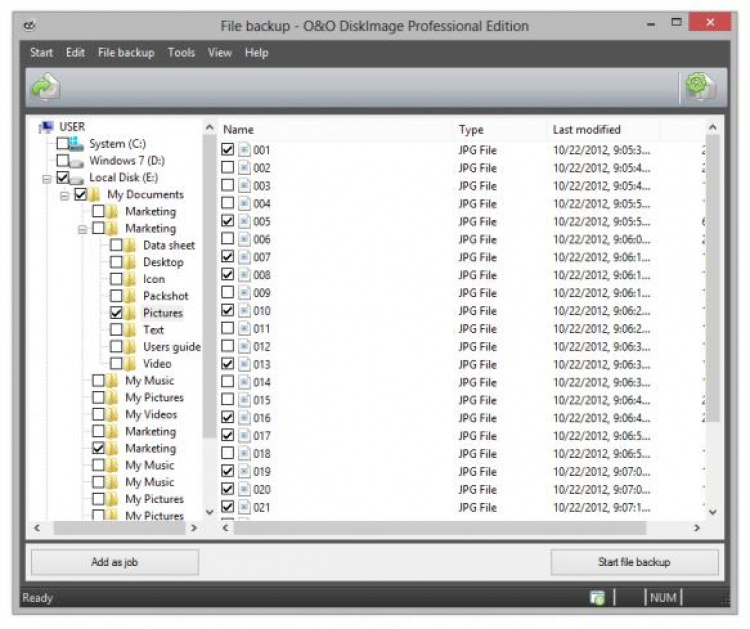The image size is (750, 629).
Task: Click the My Videos folder icon
Action: [x=112, y=414]
